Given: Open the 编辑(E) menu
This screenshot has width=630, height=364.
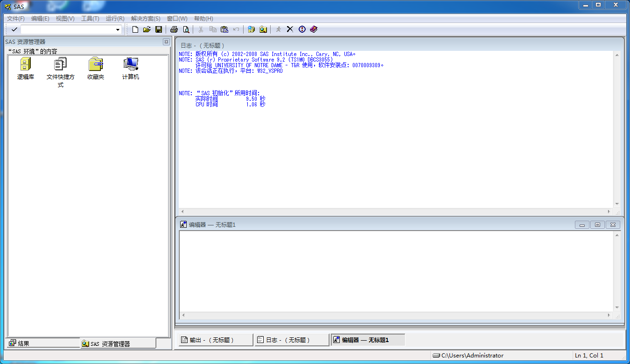Looking at the screenshot, I should (40, 19).
